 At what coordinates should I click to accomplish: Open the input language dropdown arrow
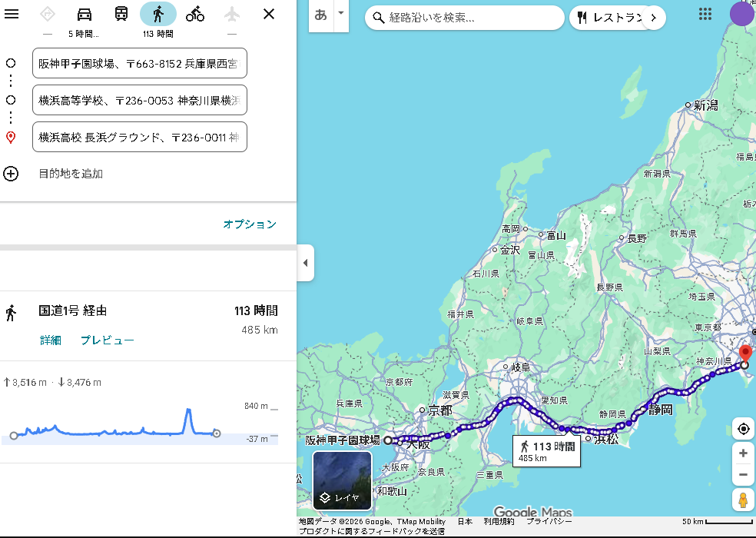(340, 15)
